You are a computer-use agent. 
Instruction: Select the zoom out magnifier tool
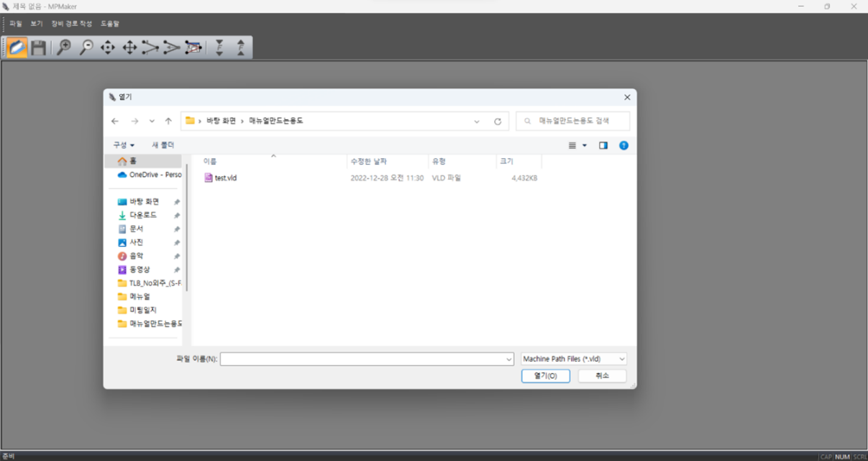(86, 48)
